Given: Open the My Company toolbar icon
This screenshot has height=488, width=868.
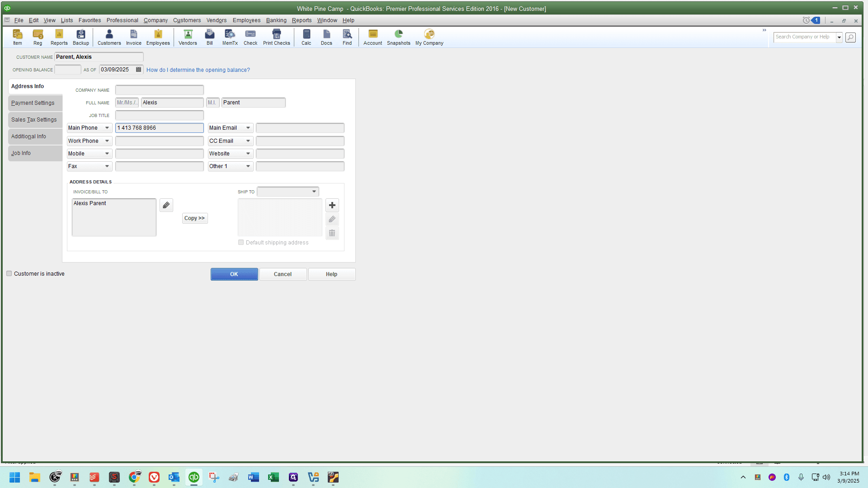Looking at the screenshot, I should pyautogui.click(x=429, y=37).
